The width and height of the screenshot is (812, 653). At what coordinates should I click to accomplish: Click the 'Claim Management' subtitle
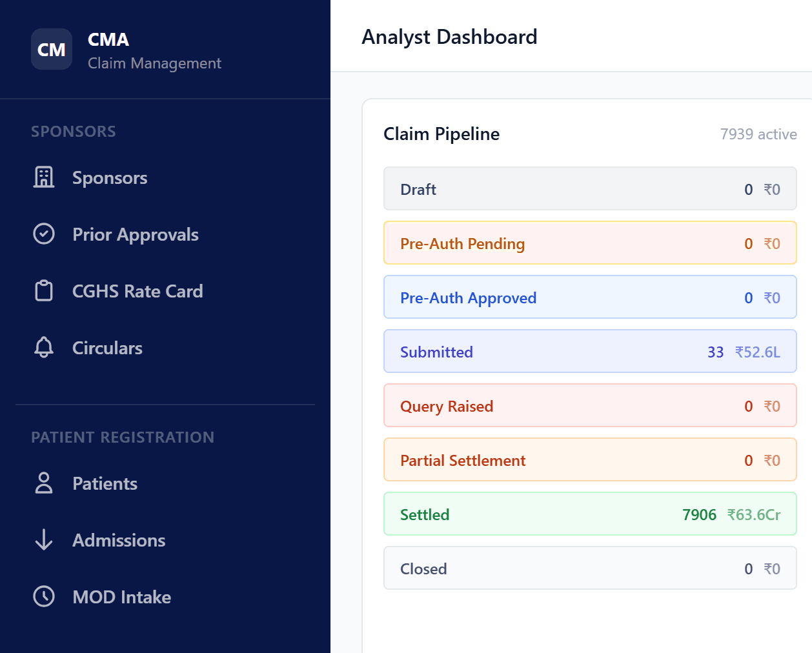(154, 63)
